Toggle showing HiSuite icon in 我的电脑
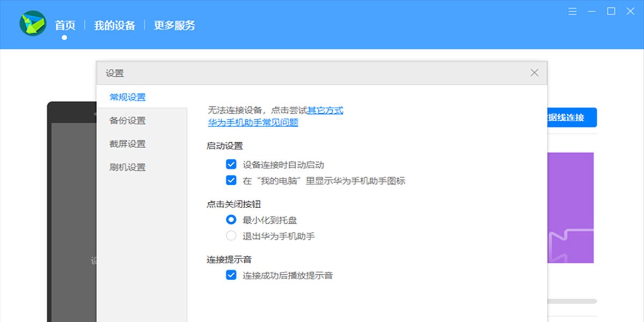This screenshot has height=322, width=644. (231, 181)
